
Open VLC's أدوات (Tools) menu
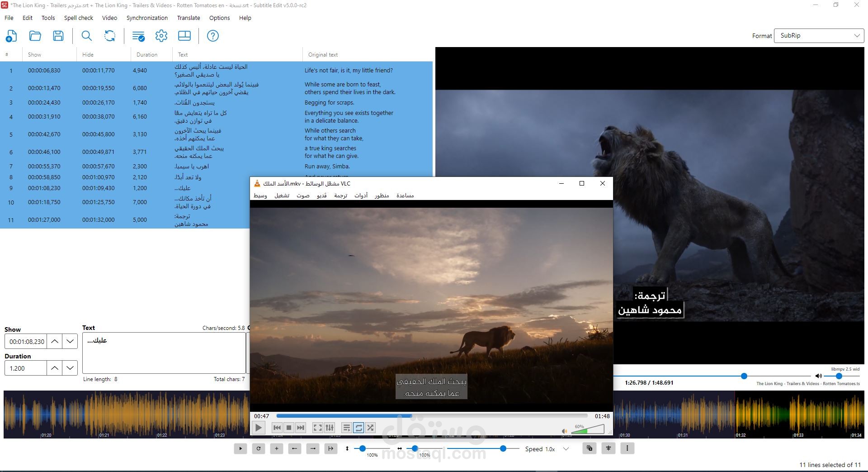coord(361,195)
